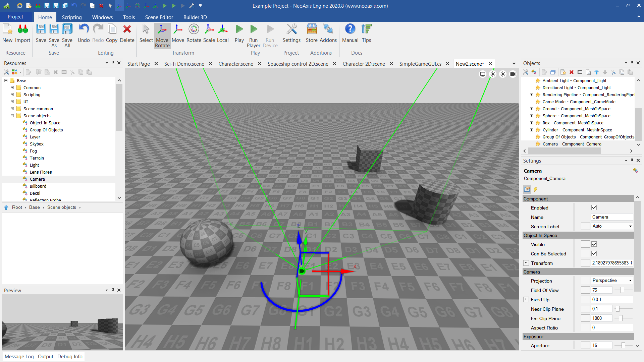The width and height of the screenshot is (644, 362).
Task: Click the Far Clip Plane value field
Action: pos(601,318)
